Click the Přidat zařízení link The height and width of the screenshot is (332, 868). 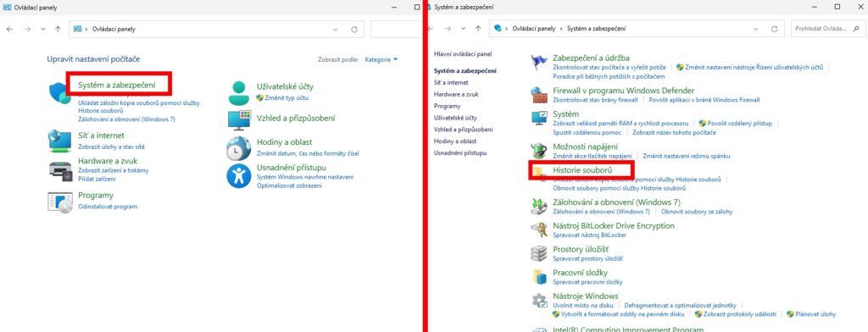click(97, 180)
